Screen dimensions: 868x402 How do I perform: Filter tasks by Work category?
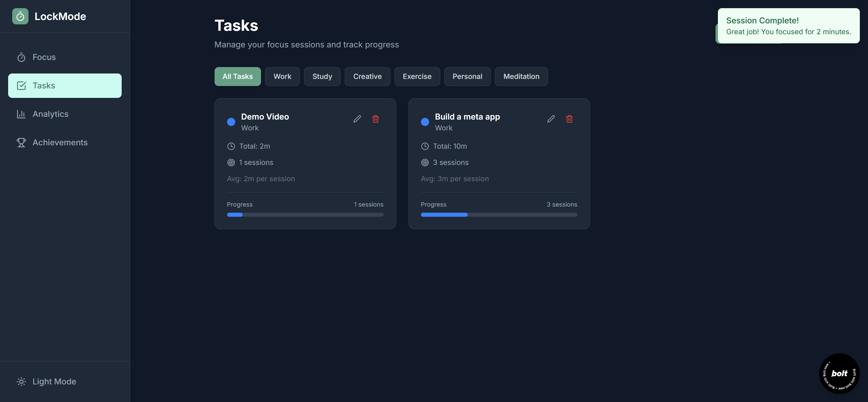pos(282,77)
